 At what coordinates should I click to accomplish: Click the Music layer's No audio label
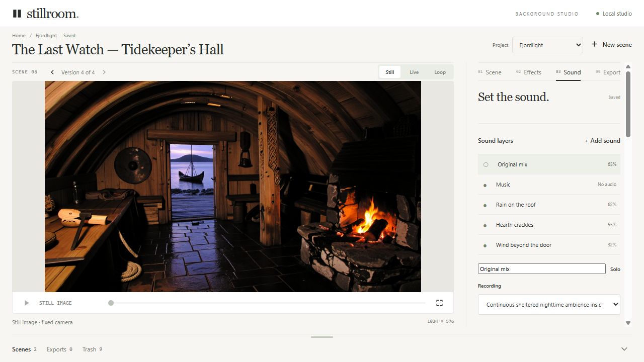(607, 185)
